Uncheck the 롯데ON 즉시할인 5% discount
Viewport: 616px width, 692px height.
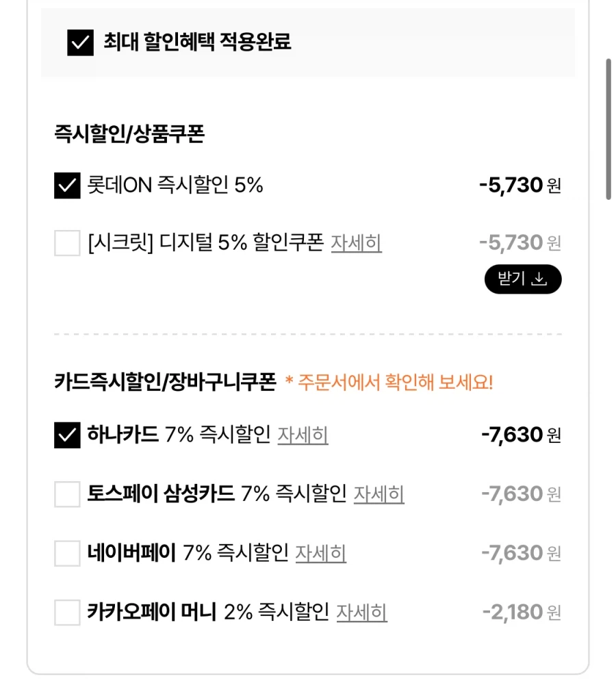(66, 185)
